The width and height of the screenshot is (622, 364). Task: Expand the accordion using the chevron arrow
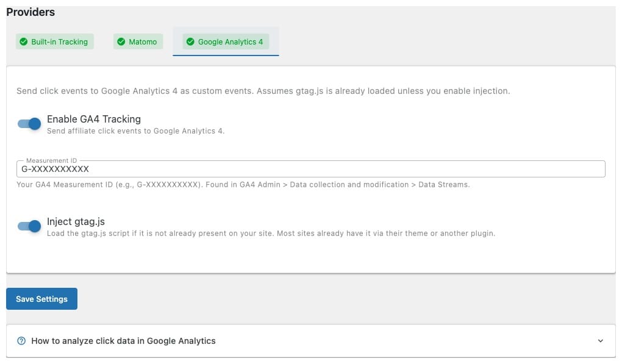pos(600,341)
